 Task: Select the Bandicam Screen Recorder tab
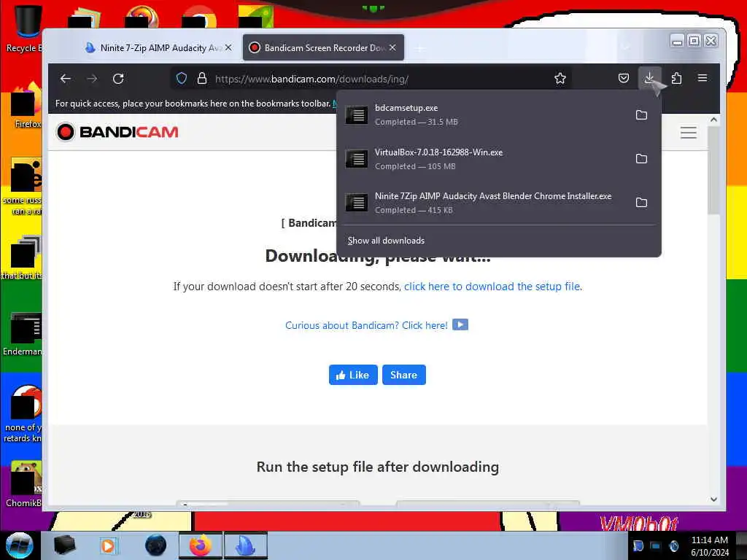(323, 47)
